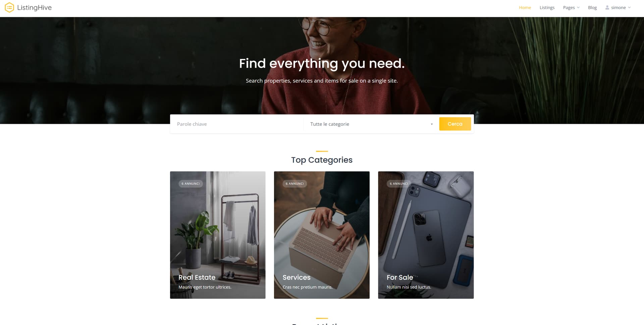644x325 pixels.
Task: Open the Services category card
Action: [x=322, y=235]
